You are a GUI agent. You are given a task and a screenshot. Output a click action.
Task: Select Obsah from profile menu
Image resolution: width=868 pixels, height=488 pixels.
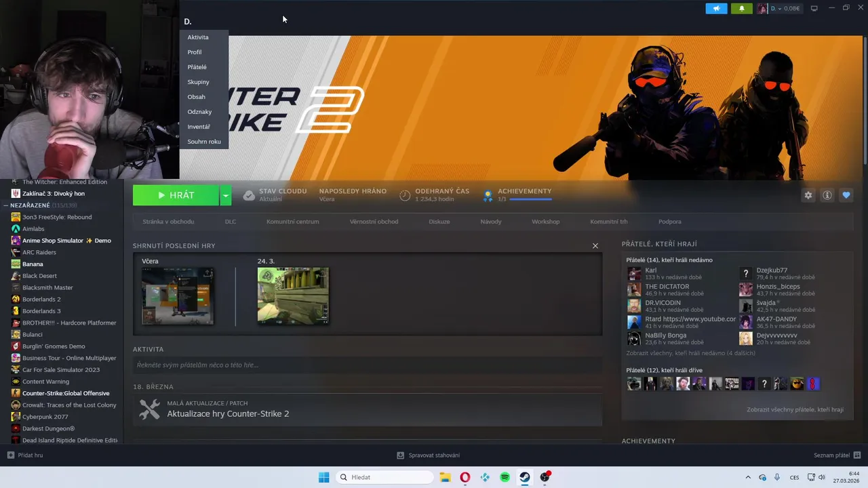tap(197, 97)
